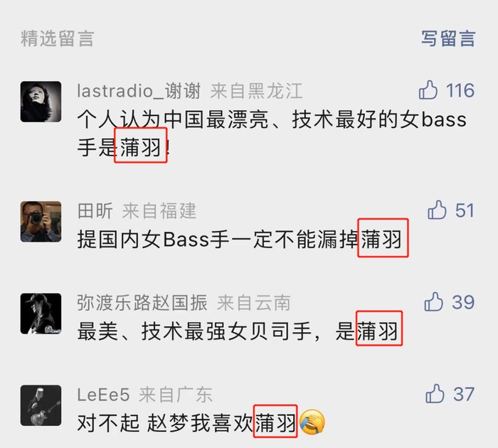This screenshot has height=448, width=498.
Task: Select the username 田昕
Action: [x=95, y=210]
